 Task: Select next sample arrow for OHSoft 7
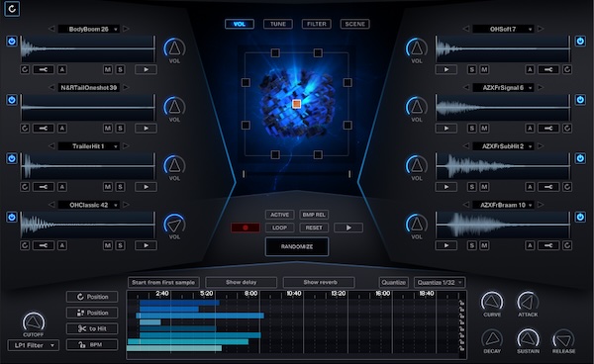click(541, 29)
